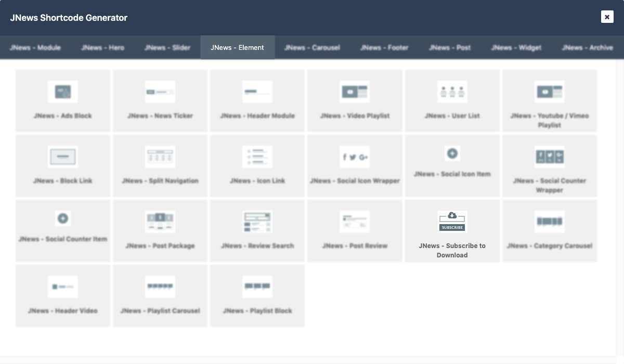
Task: Switch to the JNews - Module tab
Action: tap(35, 47)
